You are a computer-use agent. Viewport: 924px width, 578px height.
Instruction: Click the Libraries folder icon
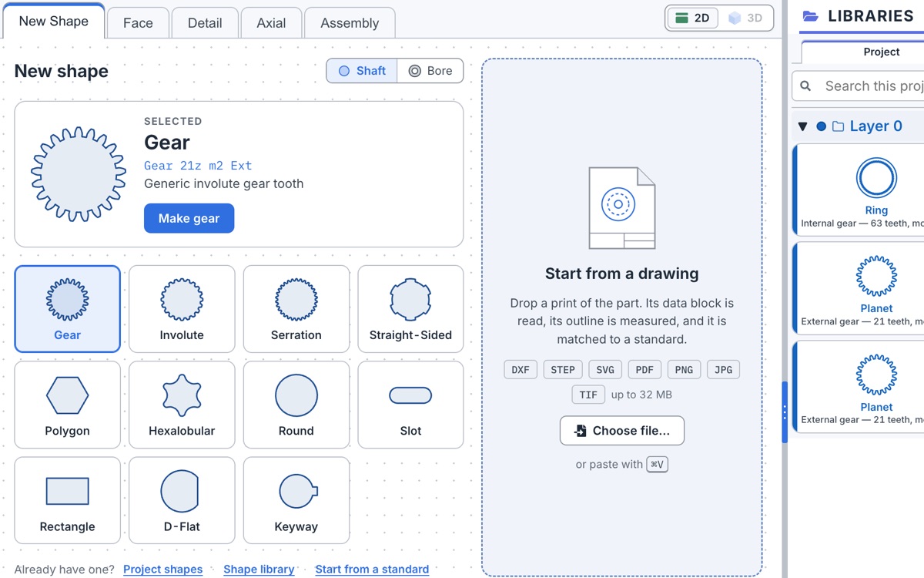810,16
